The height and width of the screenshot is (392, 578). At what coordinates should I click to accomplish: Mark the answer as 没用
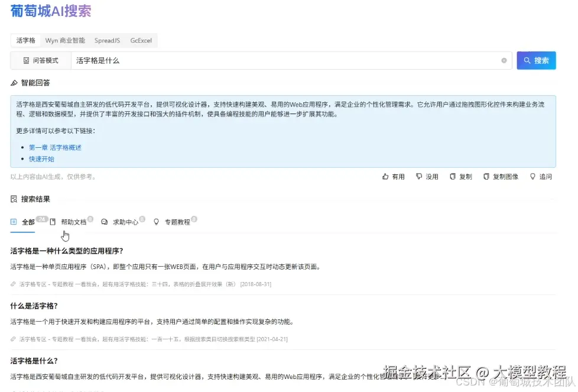coord(427,177)
